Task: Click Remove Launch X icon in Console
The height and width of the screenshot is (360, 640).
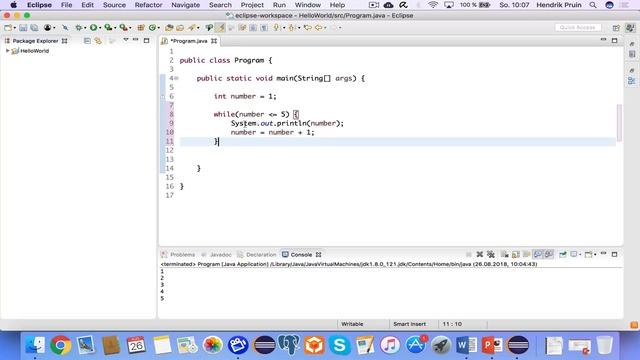Action: 480,254
